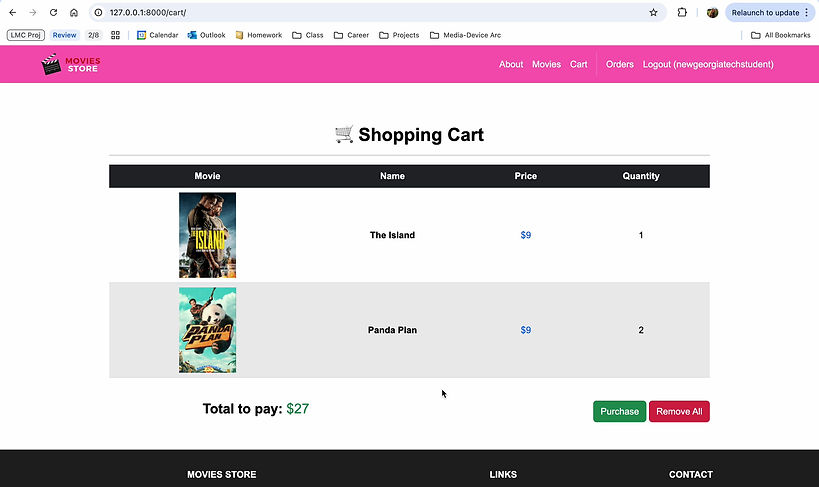Open the Calendar bookmark
Screen dimensions: 819x487
(157, 35)
